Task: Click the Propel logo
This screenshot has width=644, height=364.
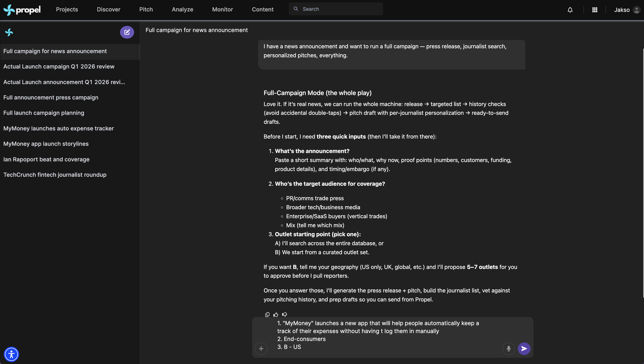Action: tap(22, 10)
